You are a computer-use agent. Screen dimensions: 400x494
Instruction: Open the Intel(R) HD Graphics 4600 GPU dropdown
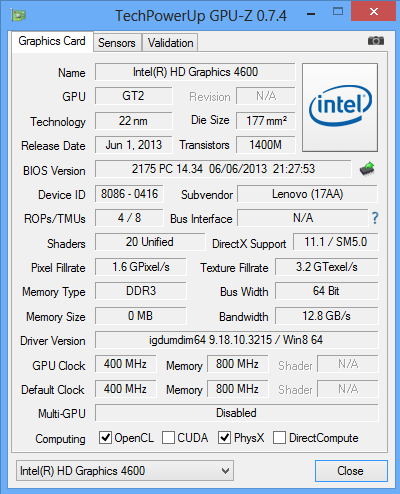(x=125, y=471)
